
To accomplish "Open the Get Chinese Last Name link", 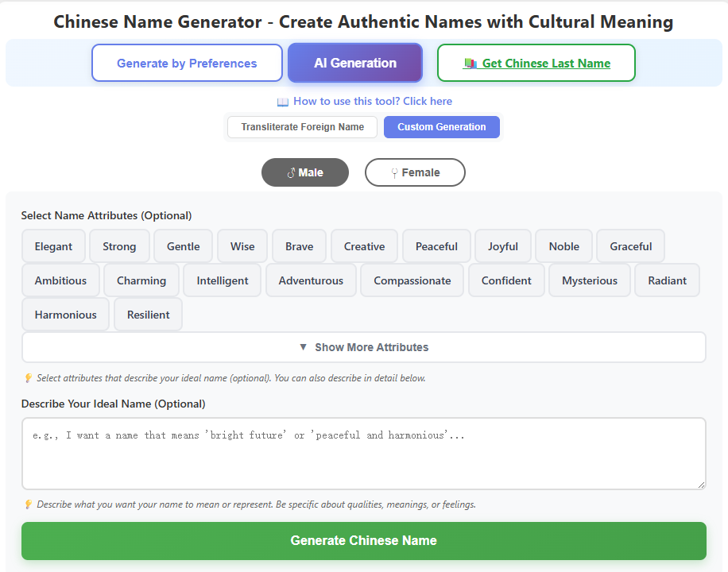I will pos(544,63).
